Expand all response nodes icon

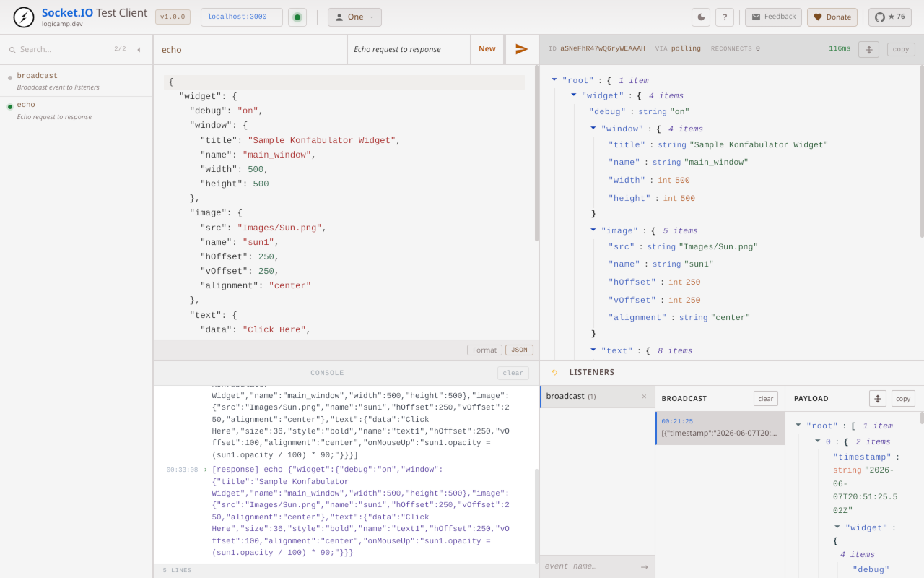click(x=868, y=49)
